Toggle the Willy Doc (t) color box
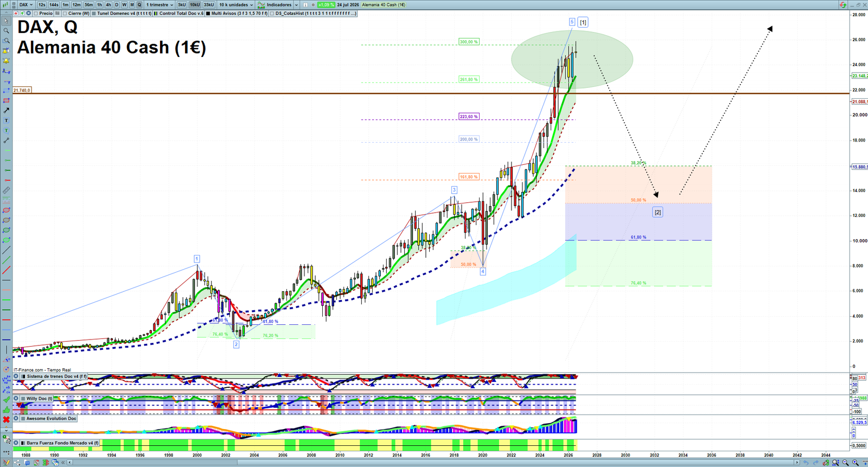This screenshot has height=467, width=868. coord(23,398)
